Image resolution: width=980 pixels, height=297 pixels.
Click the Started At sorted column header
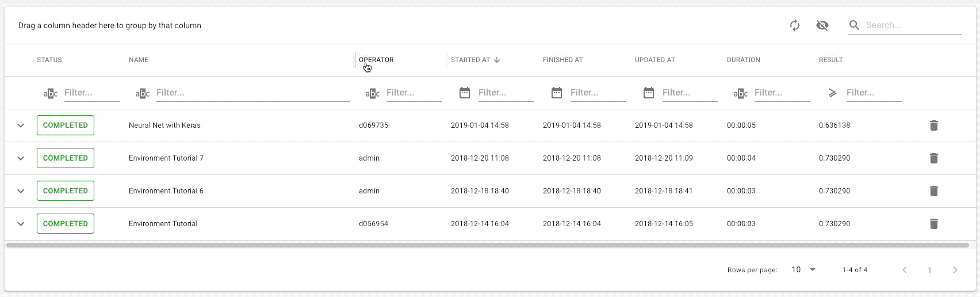pos(470,60)
